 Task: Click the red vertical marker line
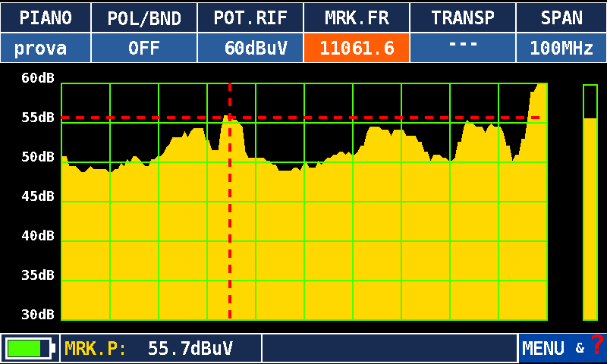pyautogui.click(x=230, y=201)
